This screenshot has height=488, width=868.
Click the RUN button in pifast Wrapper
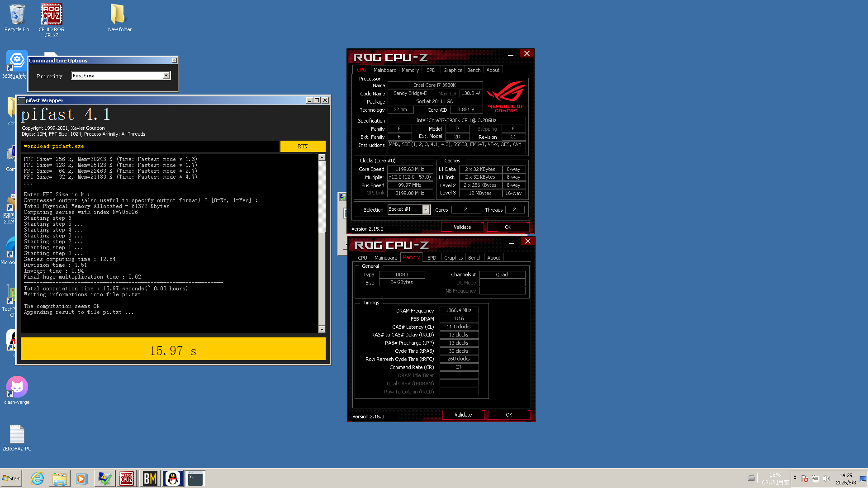pyautogui.click(x=303, y=147)
